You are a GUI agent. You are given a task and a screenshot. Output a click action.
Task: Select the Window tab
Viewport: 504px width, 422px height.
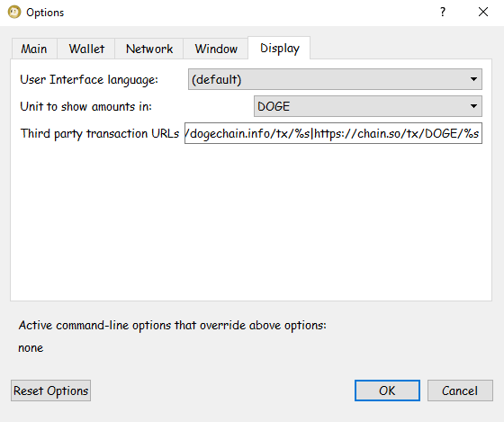(x=216, y=49)
